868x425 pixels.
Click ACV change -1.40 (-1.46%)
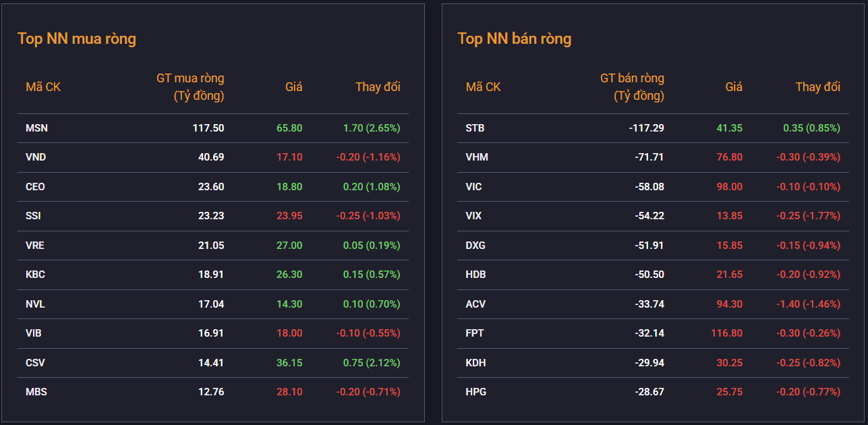tap(809, 304)
